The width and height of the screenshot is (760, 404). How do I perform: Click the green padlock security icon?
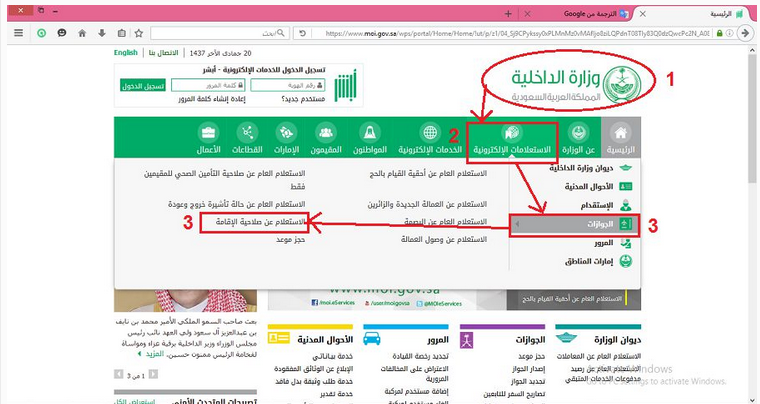(x=719, y=33)
